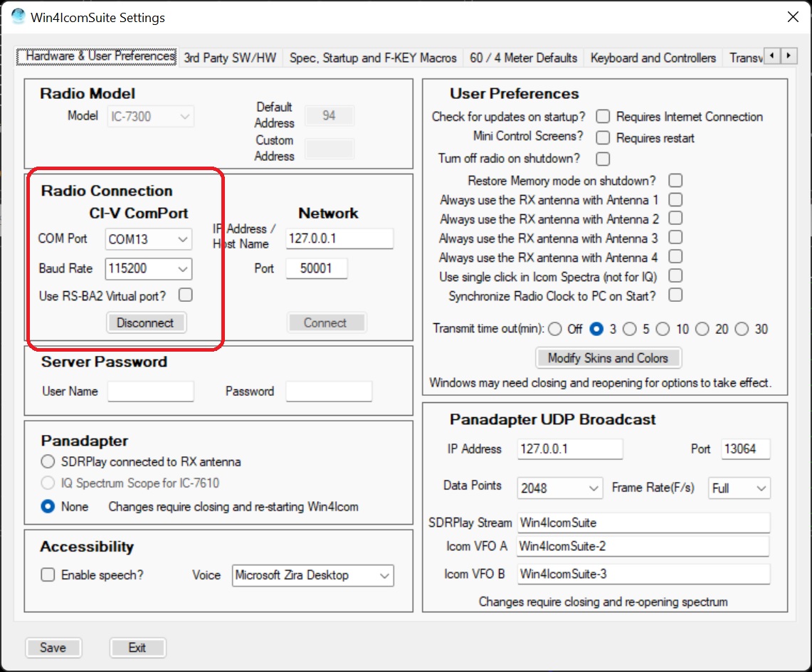
Task: Click the tab scroll right arrow
Action: pos(789,56)
